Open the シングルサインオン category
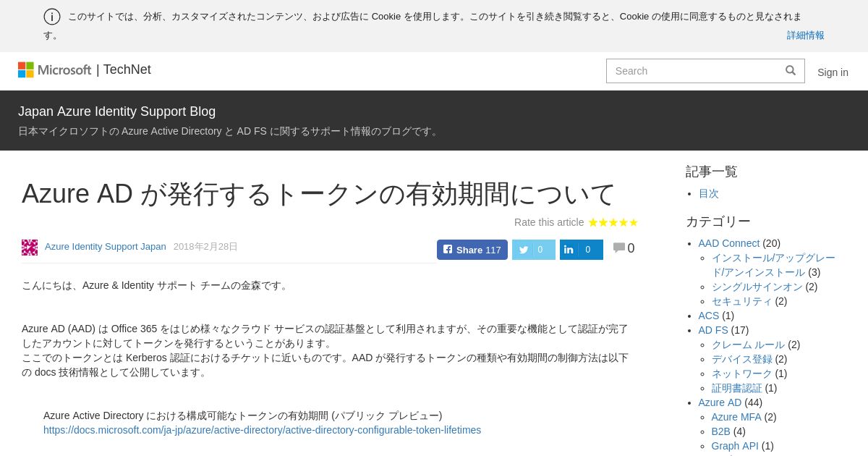868x456 pixels. 757,287
